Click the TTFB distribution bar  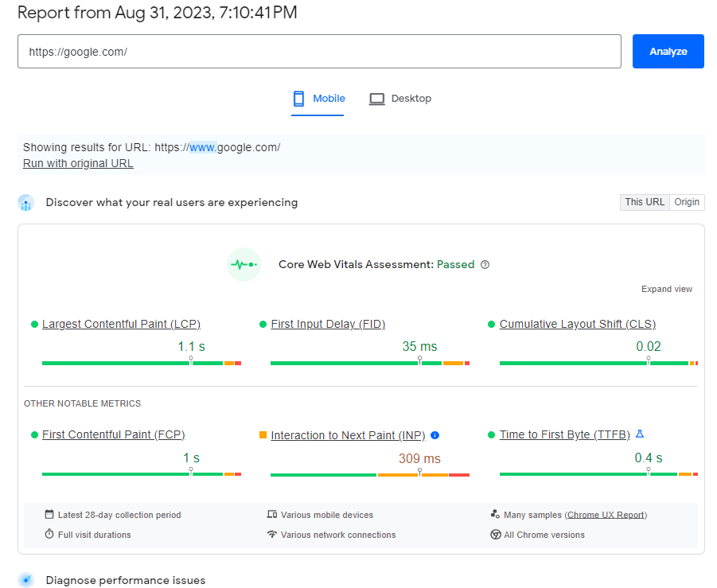pos(598,474)
